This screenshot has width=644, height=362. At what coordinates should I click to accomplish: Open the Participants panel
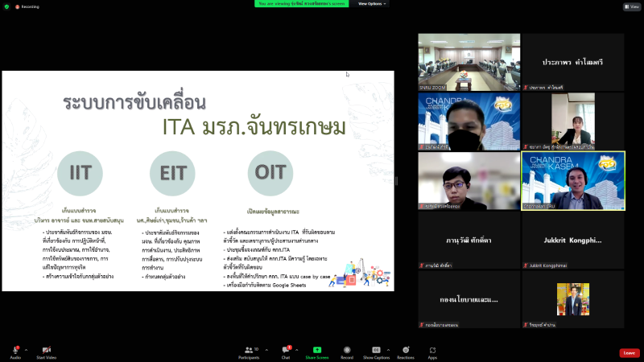(248, 350)
